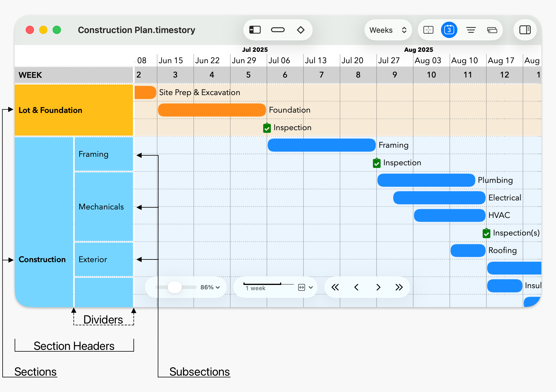Click the fast-forward double chevron icon
Image resolution: width=556 pixels, height=392 pixels.
tap(399, 287)
